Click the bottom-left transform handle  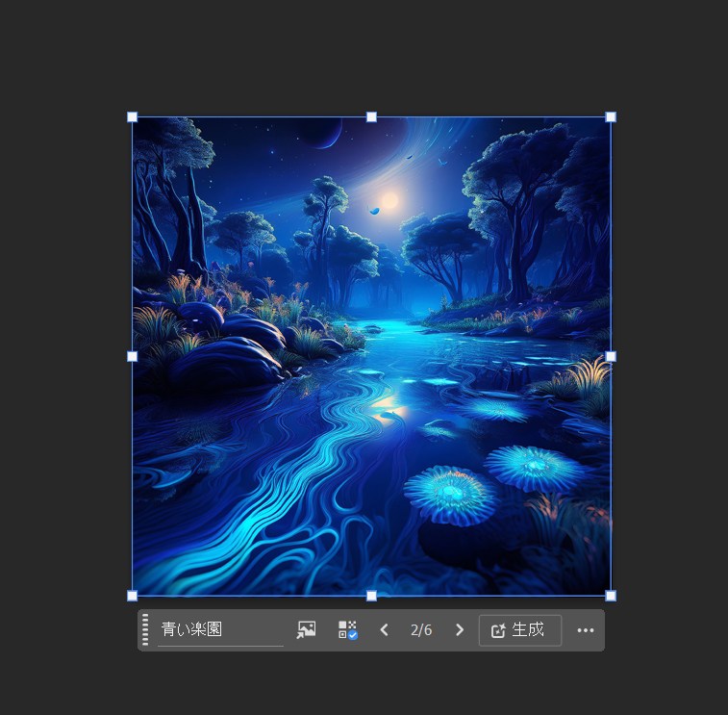tap(133, 596)
